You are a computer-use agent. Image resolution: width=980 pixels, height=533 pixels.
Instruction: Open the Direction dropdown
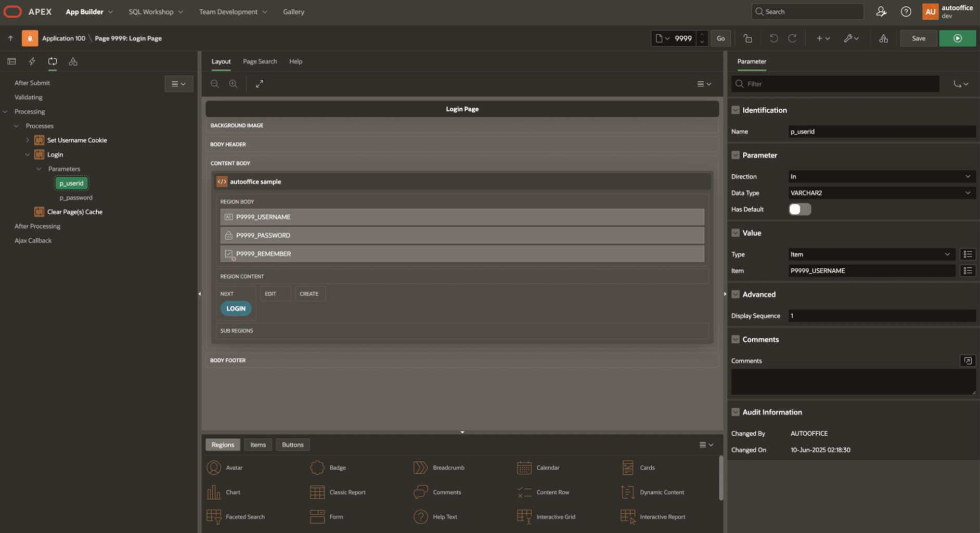[881, 177]
